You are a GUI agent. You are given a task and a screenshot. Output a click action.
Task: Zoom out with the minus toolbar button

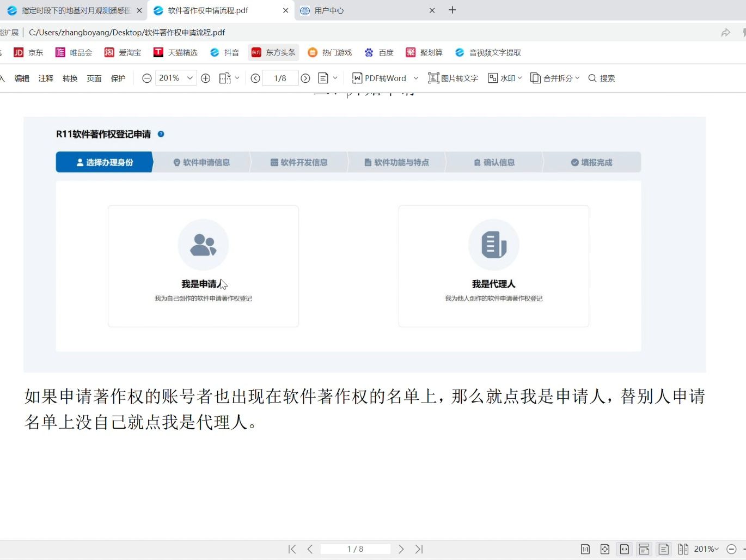click(x=146, y=78)
